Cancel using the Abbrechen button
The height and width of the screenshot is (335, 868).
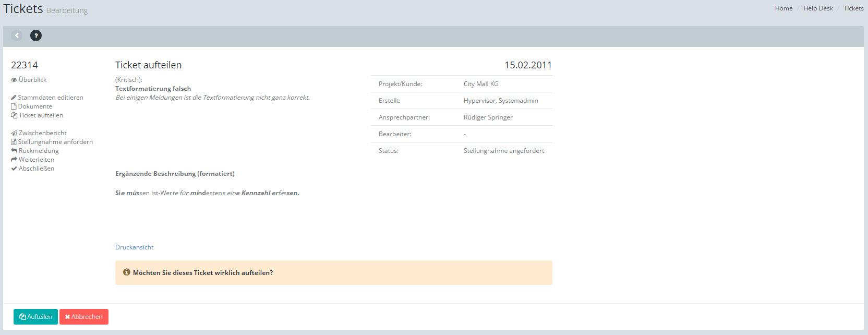[84, 317]
